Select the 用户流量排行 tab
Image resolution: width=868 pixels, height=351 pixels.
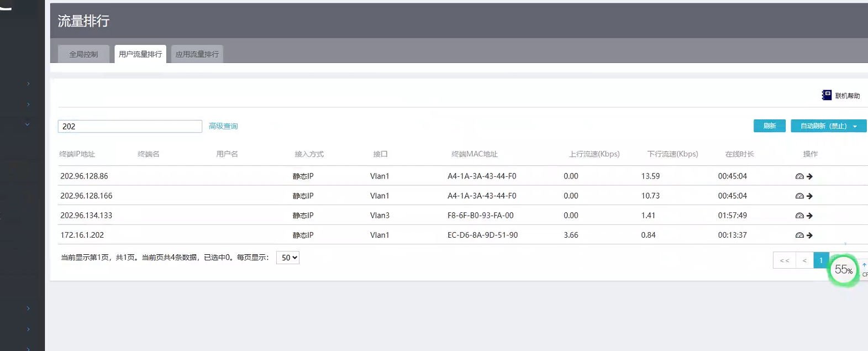tap(140, 54)
